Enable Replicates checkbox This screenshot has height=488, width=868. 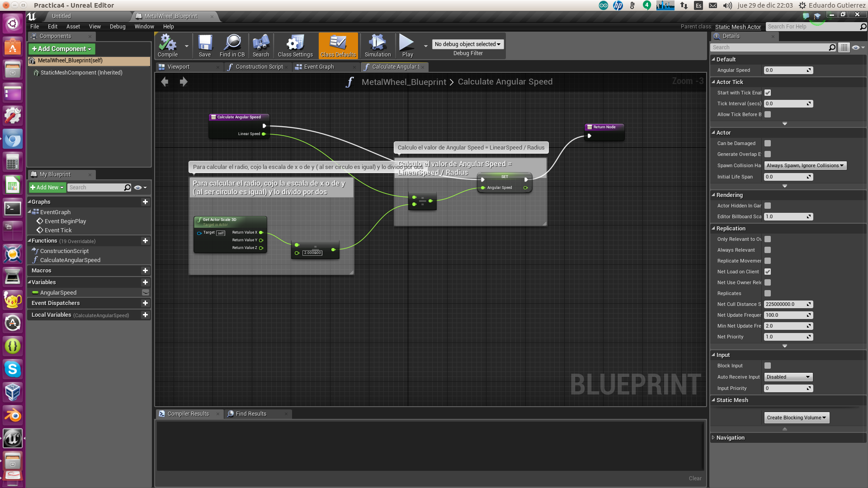768,293
